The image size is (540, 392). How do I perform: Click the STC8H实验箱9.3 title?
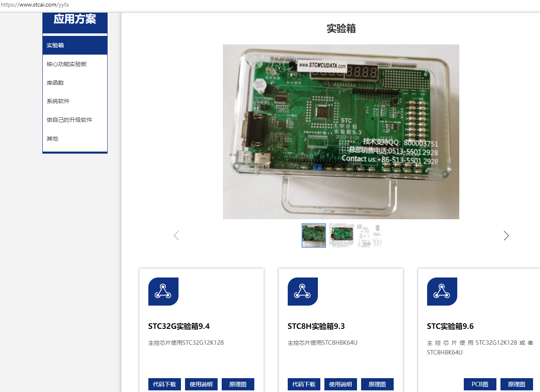tap(316, 326)
